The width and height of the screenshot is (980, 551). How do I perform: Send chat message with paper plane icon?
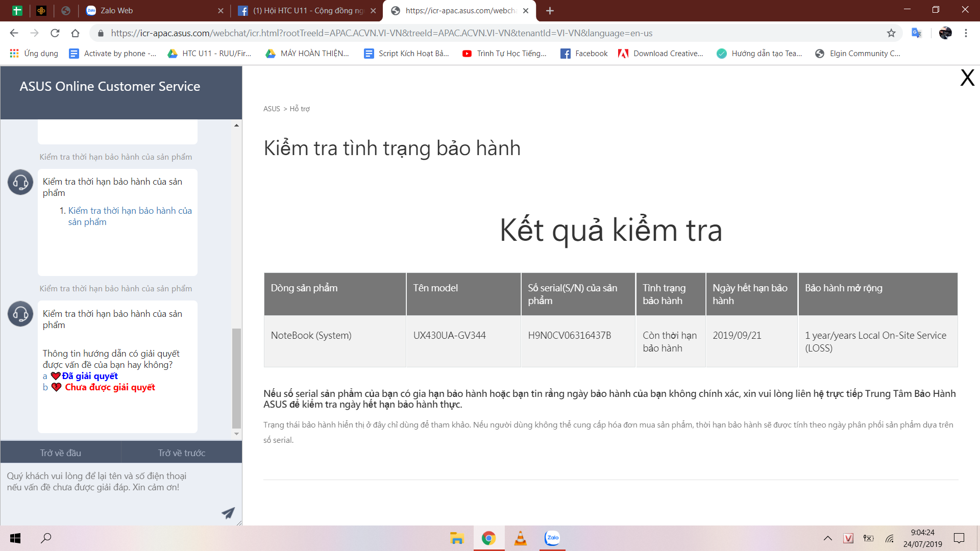pos(228,513)
